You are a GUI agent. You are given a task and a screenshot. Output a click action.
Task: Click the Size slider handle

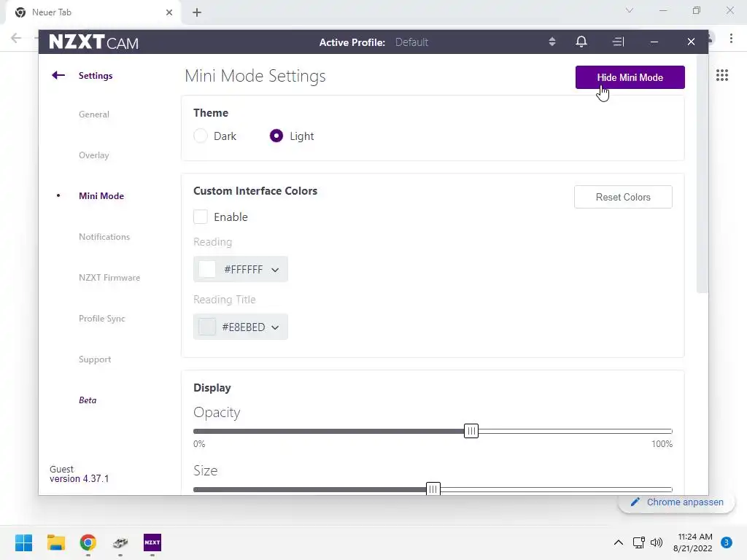433,489
